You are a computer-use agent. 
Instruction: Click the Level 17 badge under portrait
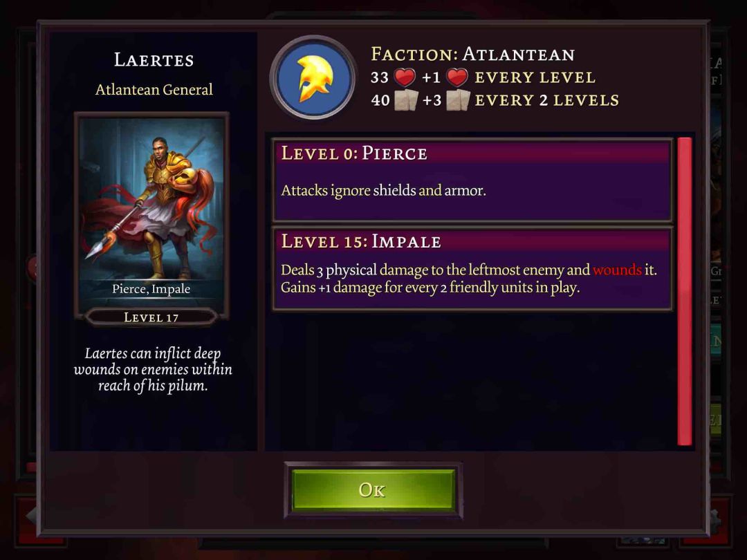pos(151,317)
